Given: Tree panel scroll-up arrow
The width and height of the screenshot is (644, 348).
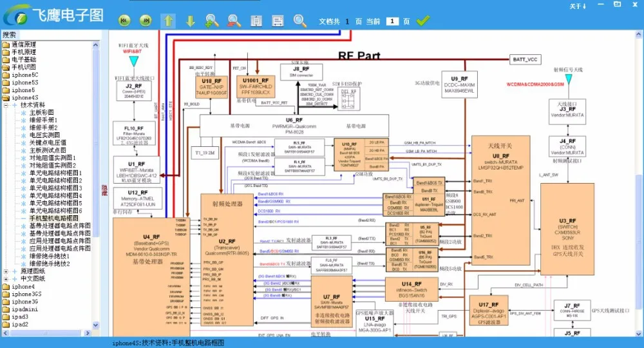Looking at the screenshot, I should tap(96, 44).
